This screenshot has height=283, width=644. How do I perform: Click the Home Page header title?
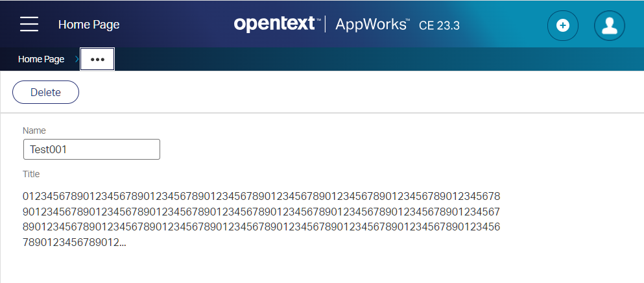click(89, 25)
